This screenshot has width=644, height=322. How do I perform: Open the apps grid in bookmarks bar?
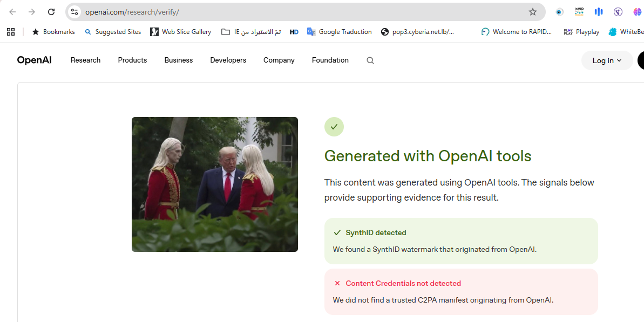[11, 32]
